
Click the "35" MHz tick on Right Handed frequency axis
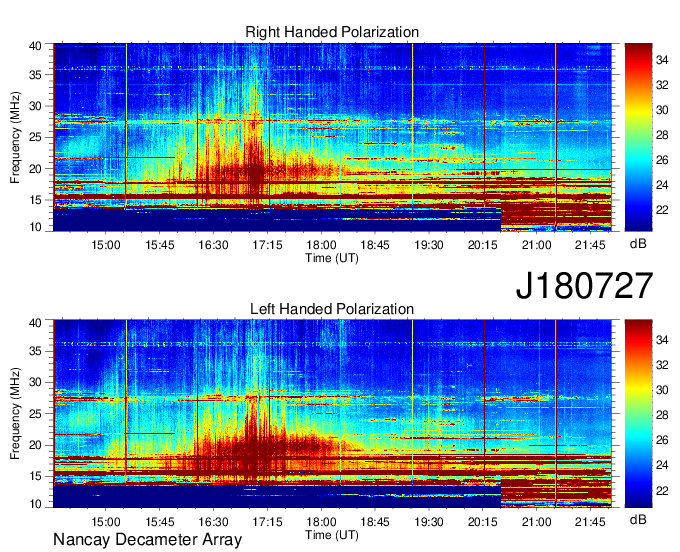pos(35,75)
